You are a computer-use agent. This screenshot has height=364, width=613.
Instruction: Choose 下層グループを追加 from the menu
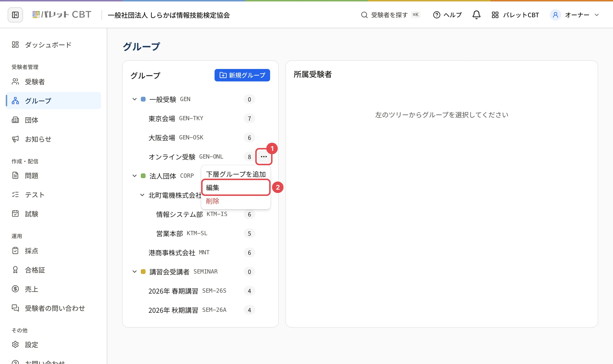click(x=236, y=174)
